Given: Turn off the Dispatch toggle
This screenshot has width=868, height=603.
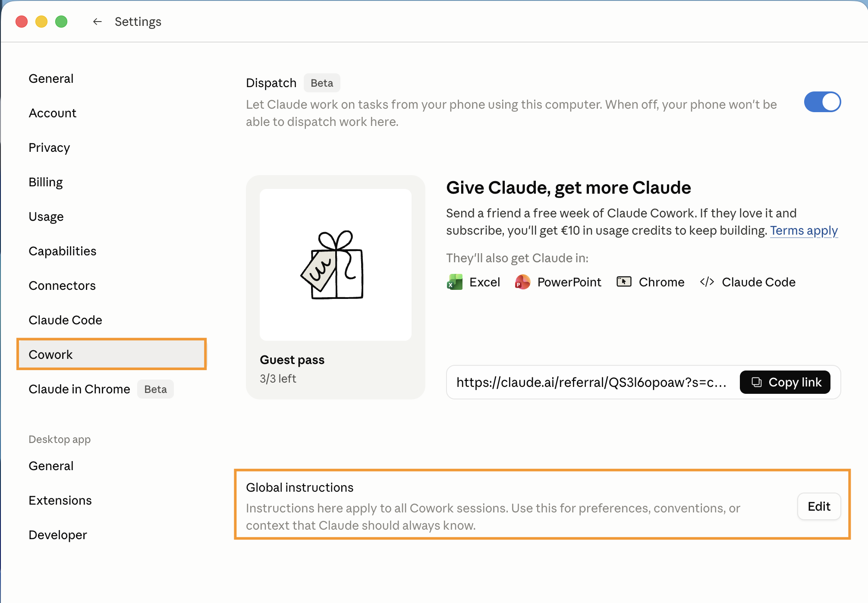Looking at the screenshot, I should [x=822, y=102].
